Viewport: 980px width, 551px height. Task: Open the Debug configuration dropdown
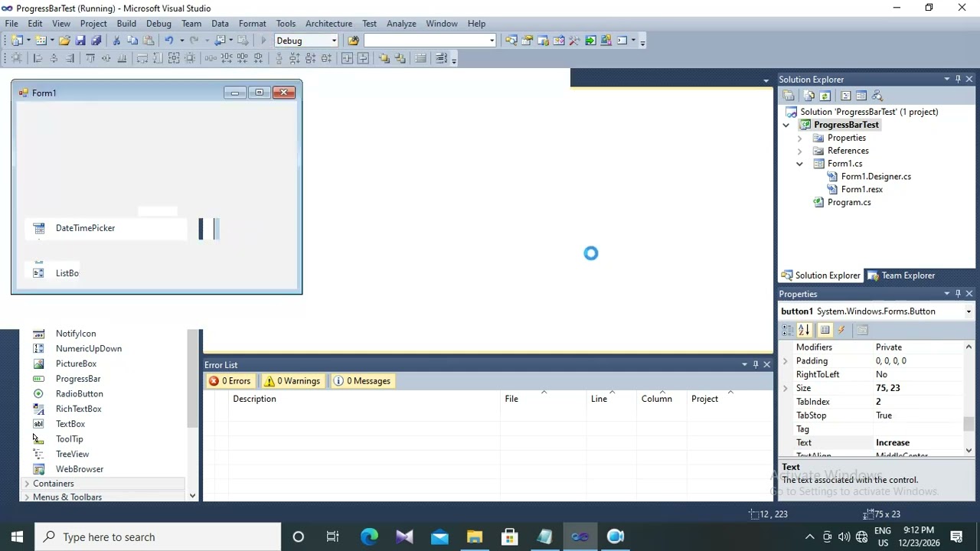pyautogui.click(x=334, y=41)
